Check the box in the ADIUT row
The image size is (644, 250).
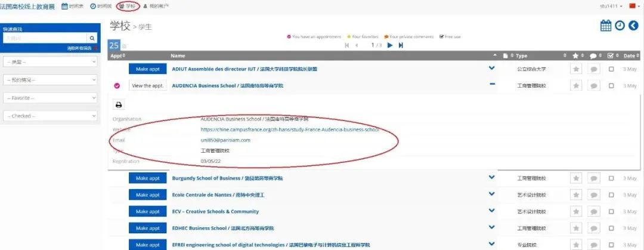(611, 69)
